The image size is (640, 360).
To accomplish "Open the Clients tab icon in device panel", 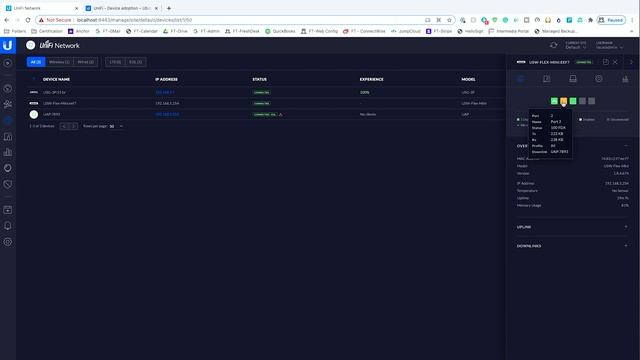I will pyautogui.click(x=547, y=79).
